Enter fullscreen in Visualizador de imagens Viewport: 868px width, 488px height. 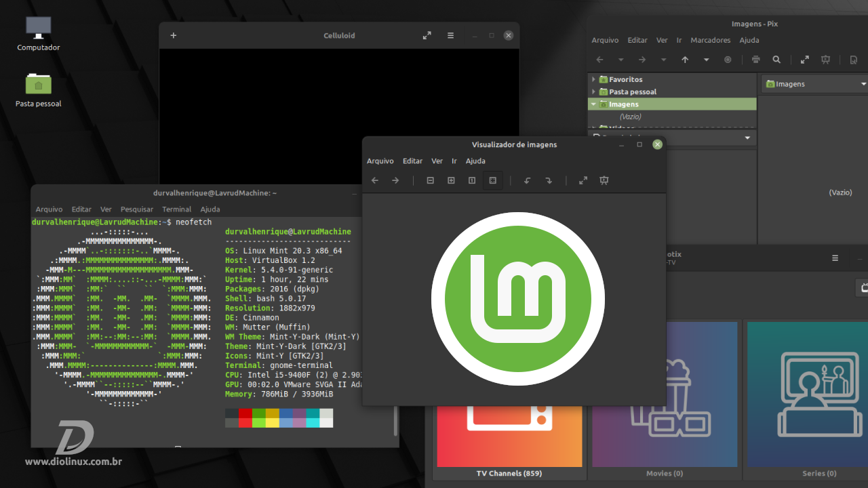583,180
